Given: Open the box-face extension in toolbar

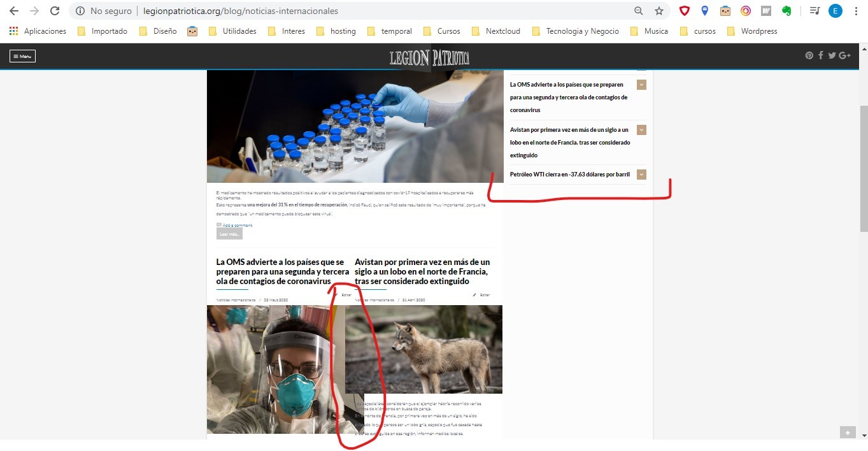Looking at the screenshot, I should [725, 11].
